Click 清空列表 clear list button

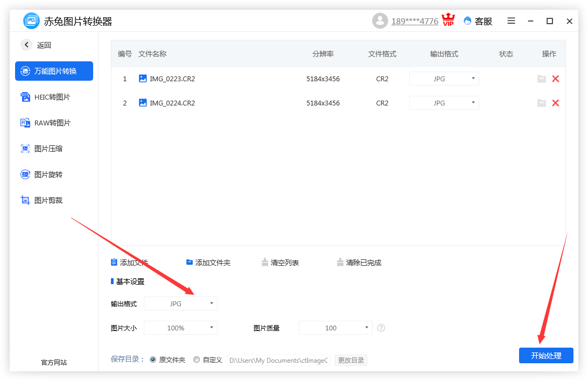[x=280, y=263]
